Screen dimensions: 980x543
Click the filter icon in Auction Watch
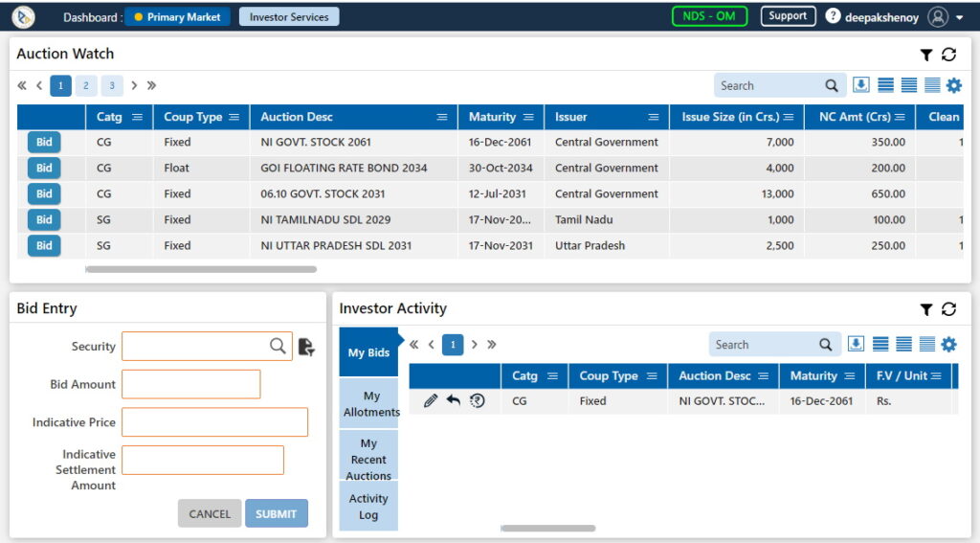click(x=925, y=56)
